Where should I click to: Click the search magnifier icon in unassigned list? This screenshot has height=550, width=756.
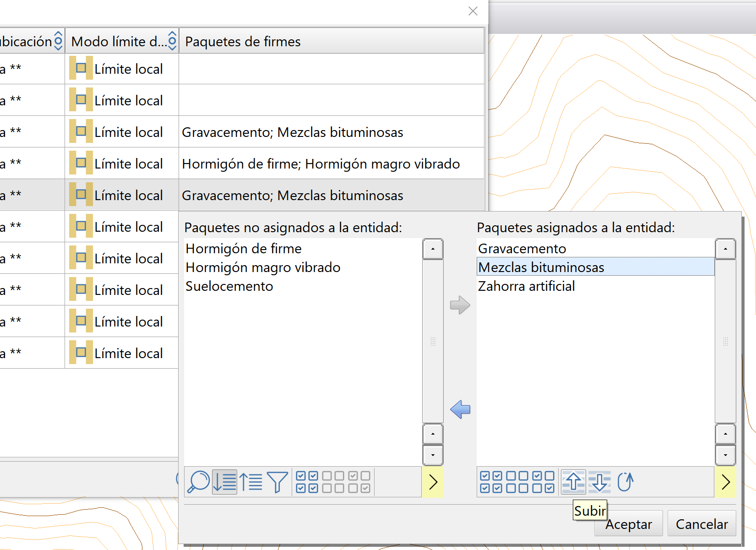198,482
